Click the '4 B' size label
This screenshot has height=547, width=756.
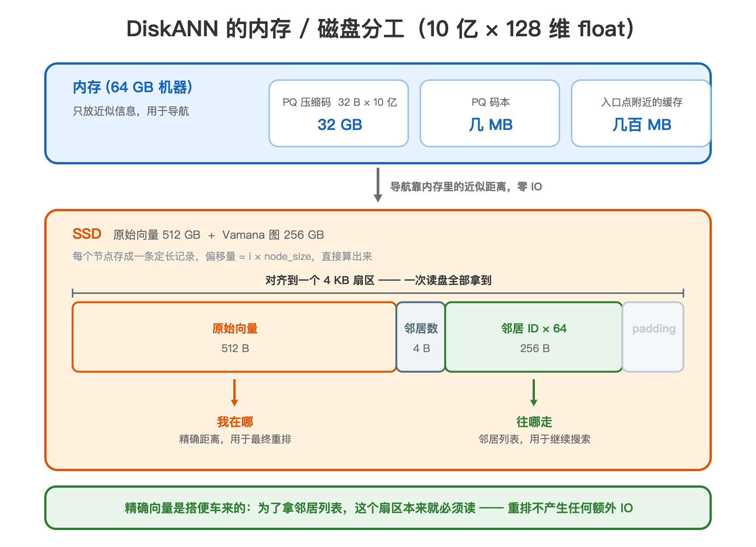pos(421,348)
